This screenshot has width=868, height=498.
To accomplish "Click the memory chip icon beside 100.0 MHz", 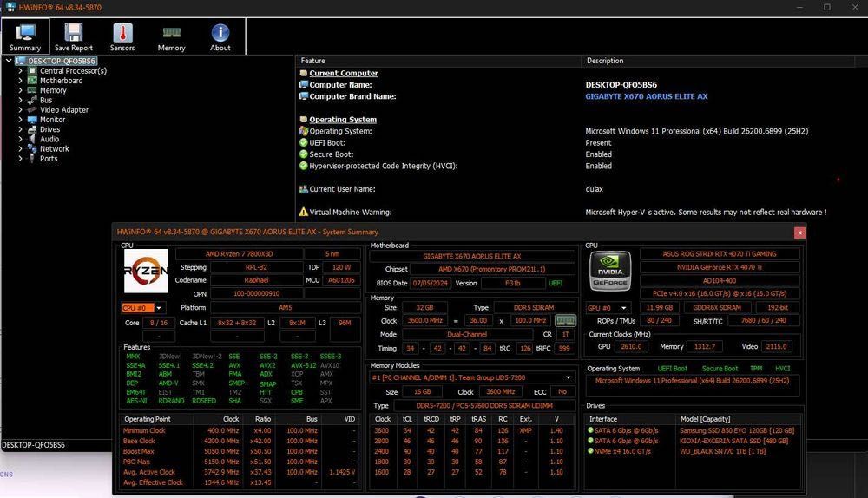I will click(x=565, y=320).
